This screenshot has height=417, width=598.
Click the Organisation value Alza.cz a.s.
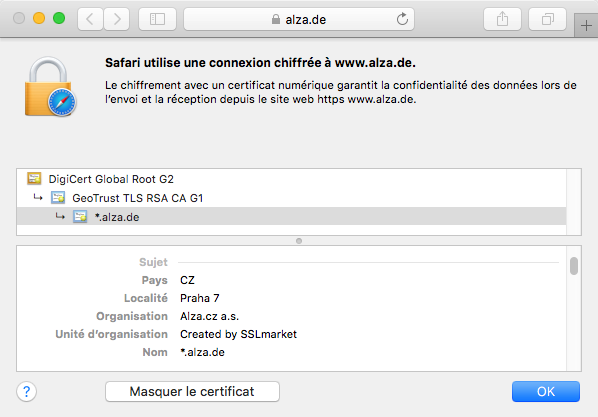[209, 316]
